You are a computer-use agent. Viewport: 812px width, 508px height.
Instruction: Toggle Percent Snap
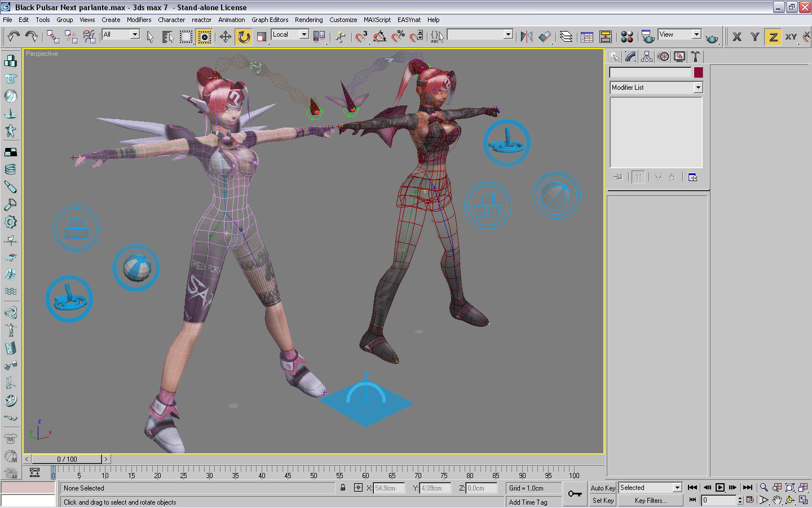[x=398, y=37]
